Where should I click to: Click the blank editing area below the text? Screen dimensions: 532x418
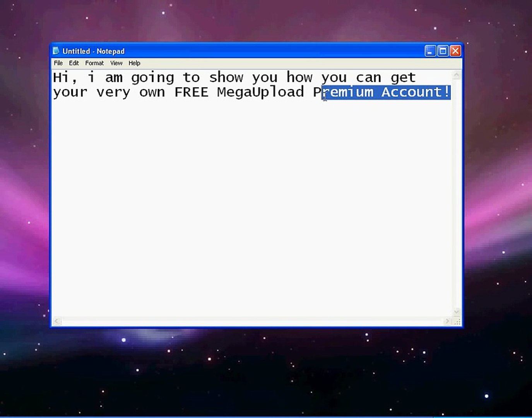click(x=251, y=209)
